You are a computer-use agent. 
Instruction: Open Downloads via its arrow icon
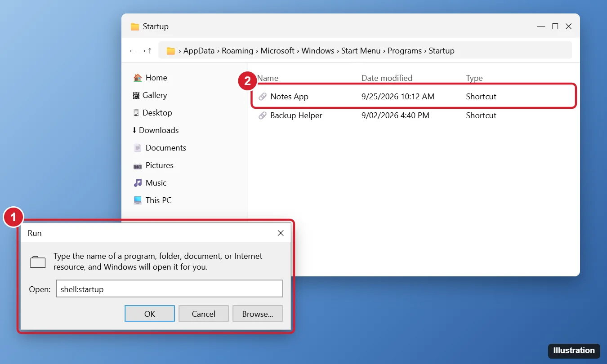pyautogui.click(x=134, y=130)
